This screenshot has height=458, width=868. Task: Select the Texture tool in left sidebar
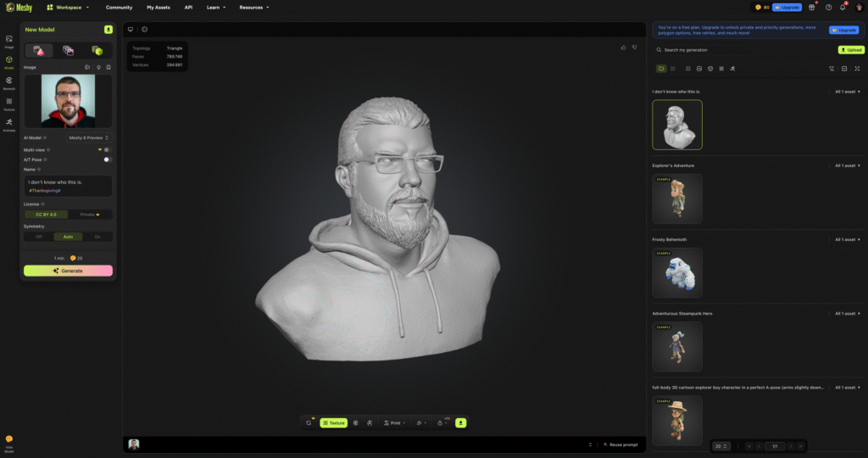click(8, 103)
